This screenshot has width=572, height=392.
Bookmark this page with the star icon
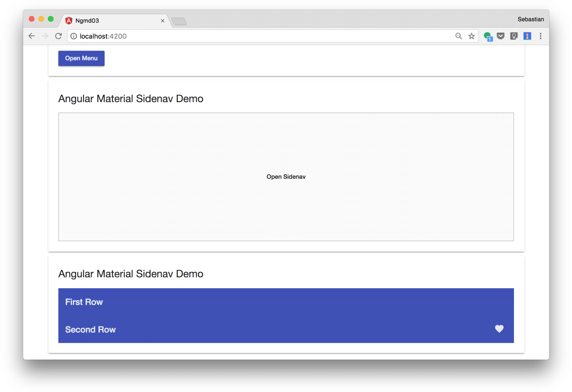(471, 36)
